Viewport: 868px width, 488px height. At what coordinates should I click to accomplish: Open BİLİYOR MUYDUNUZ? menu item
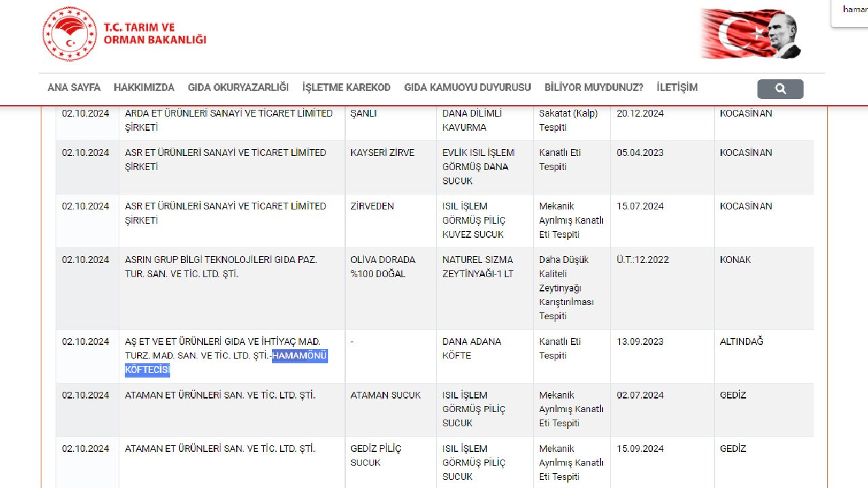(594, 87)
